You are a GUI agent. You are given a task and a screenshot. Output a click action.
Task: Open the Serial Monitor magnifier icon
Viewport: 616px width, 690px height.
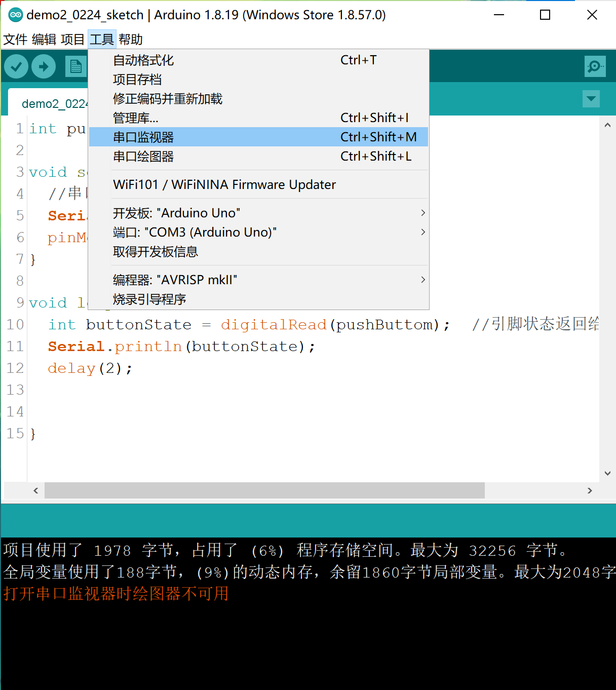point(595,66)
